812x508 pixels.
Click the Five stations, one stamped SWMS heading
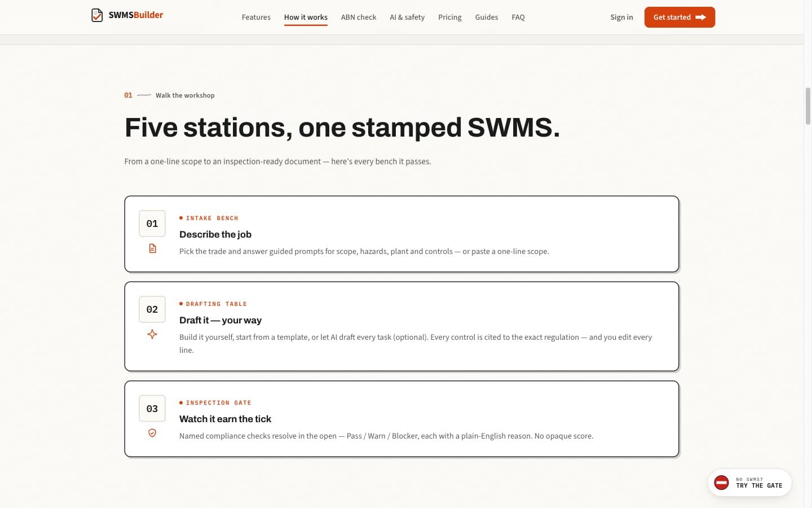[342, 127]
